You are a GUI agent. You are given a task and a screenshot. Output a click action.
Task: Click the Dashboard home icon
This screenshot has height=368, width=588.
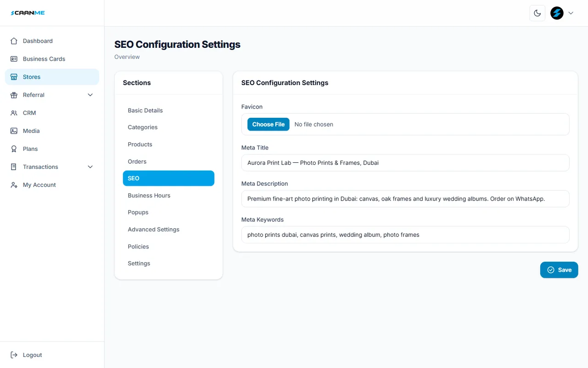pos(14,41)
